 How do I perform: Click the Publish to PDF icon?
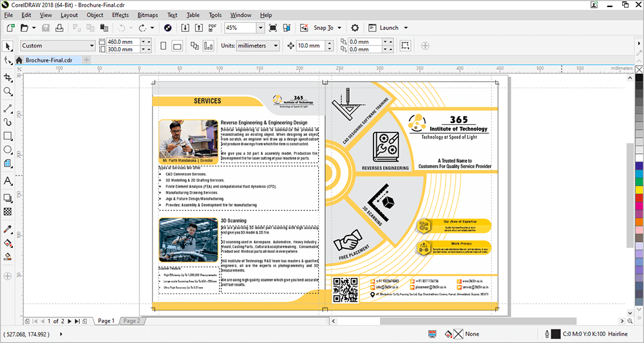(213, 28)
